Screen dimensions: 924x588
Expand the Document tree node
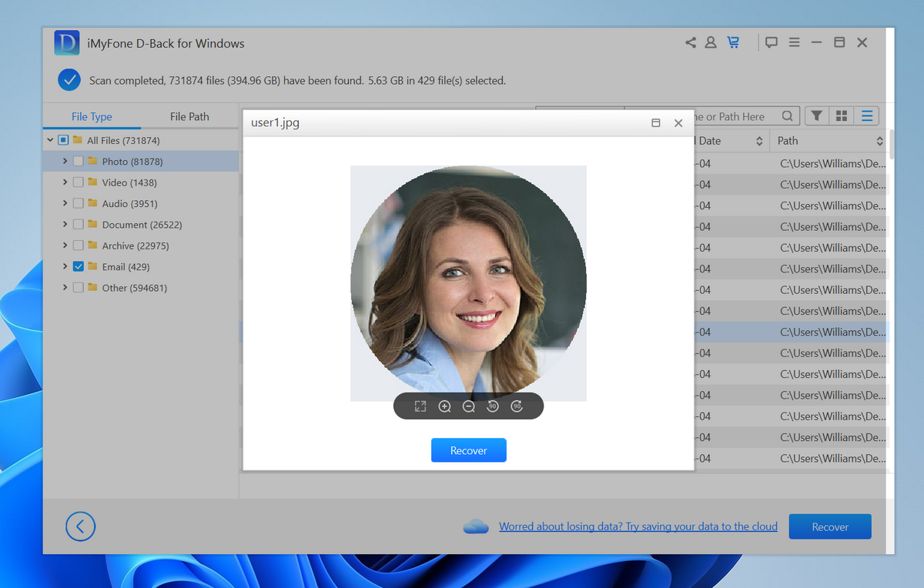pyautogui.click(x=65, y=225)
